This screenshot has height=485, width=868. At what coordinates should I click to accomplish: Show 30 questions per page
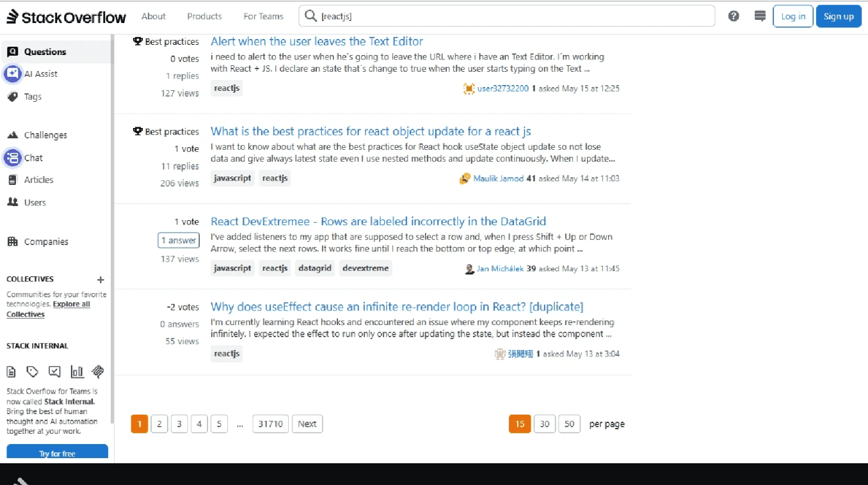pos(545,424)
